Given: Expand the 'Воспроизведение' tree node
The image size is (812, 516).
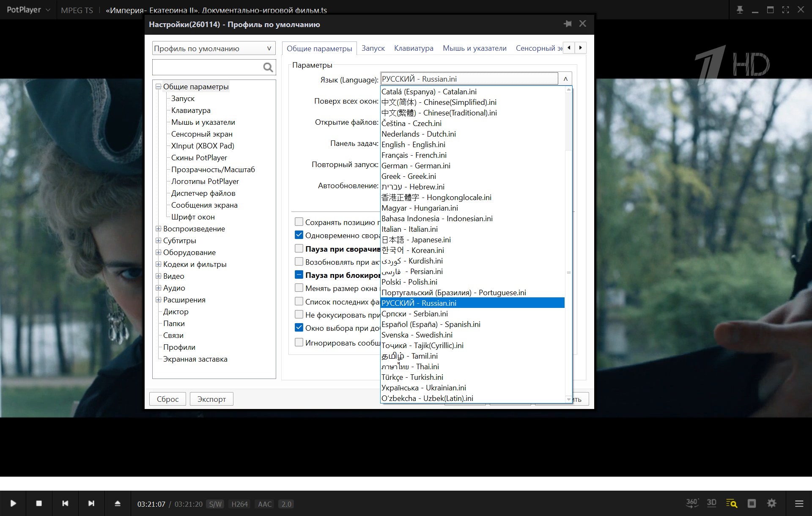Looking at the screenshot, I should (x=158, y=229).
